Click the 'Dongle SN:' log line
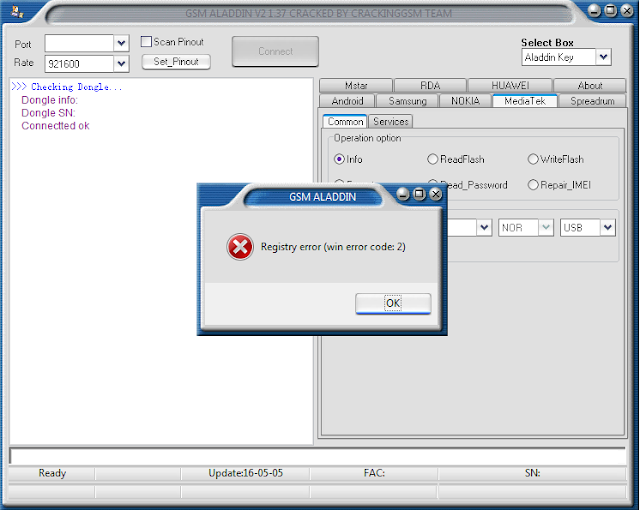The width and height of the screenshot is (640, 510). 48,113
